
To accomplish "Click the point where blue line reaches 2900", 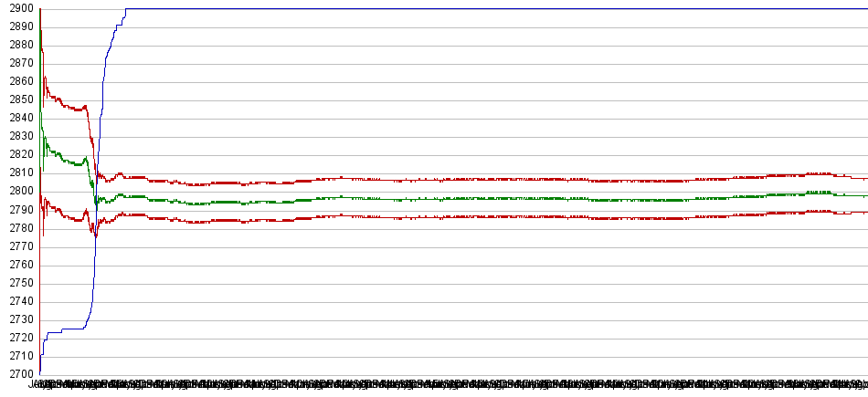I will [x=126, y=9].
